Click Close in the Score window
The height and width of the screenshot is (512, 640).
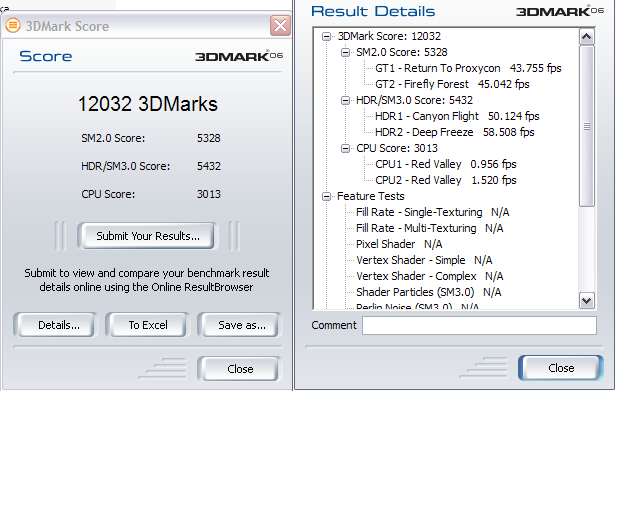(x=240, y=369)
